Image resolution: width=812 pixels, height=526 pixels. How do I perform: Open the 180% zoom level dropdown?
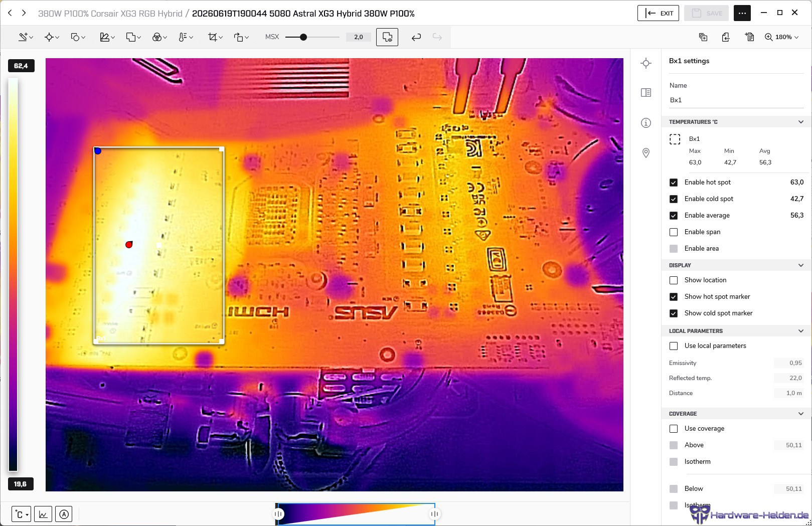point(782,37)
